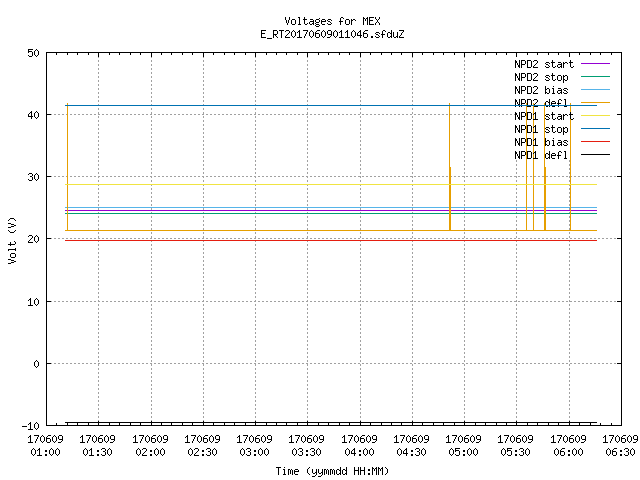Click the green NPD2 stop legend line sample
The image size is (640, 480).
click(x=595, y=76)
